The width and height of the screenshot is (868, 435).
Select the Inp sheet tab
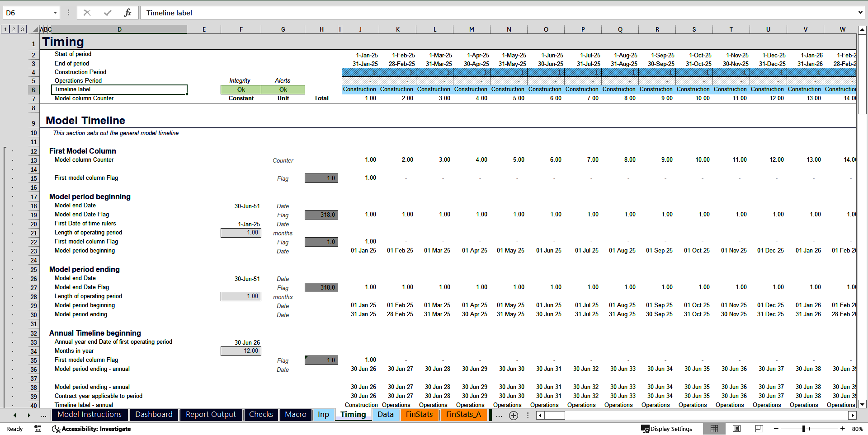323,415
